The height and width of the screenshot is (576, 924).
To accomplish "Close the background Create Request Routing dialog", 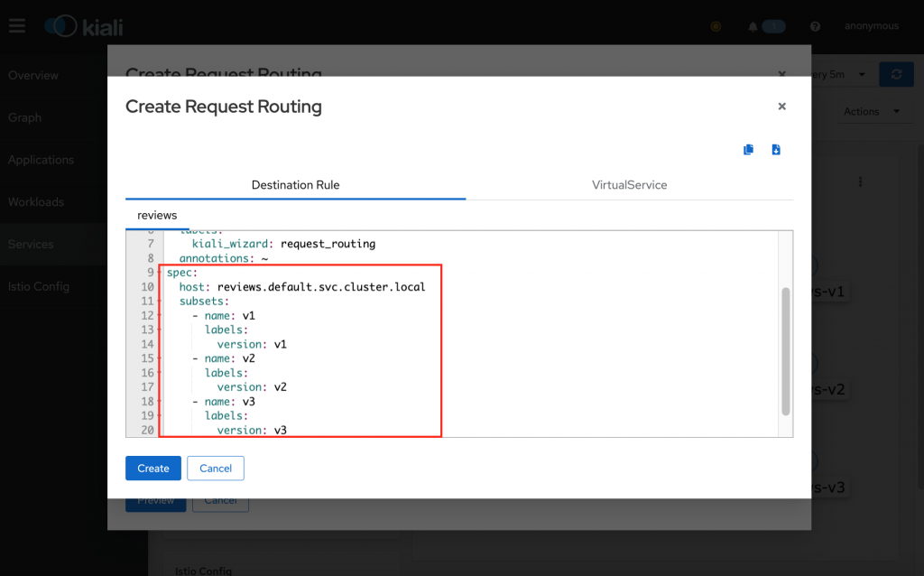I will tap(782, 74).
